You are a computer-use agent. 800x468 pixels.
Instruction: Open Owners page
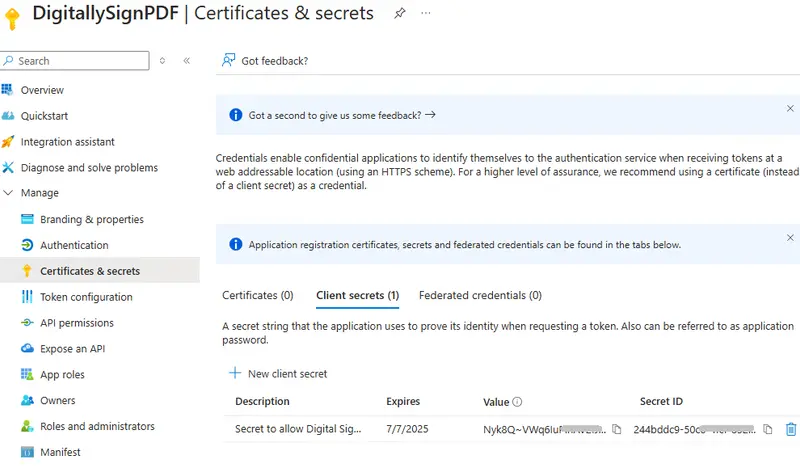pyautogui.click(x=58, y=401)
